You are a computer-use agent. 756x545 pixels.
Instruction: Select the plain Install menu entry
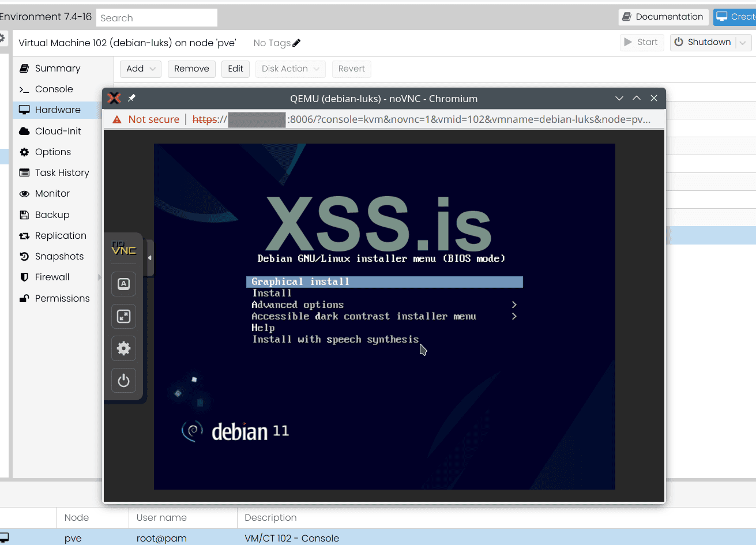pos(272,293)
